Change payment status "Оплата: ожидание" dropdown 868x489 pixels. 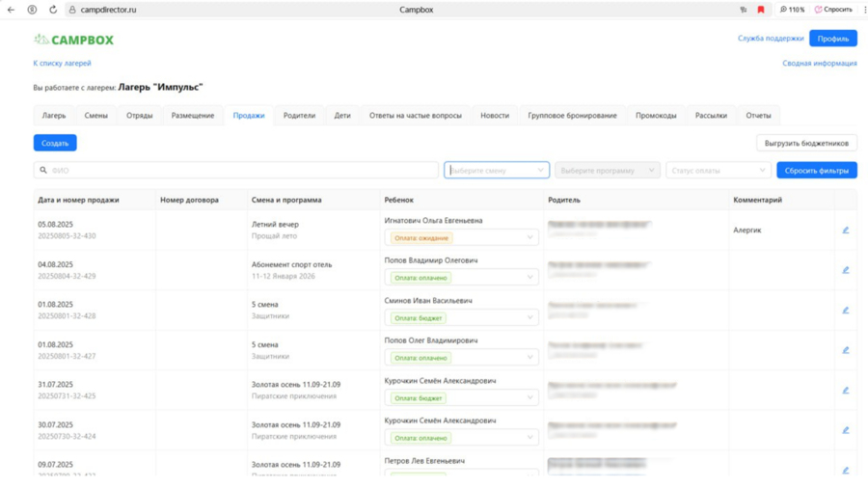tap(461, 237)
